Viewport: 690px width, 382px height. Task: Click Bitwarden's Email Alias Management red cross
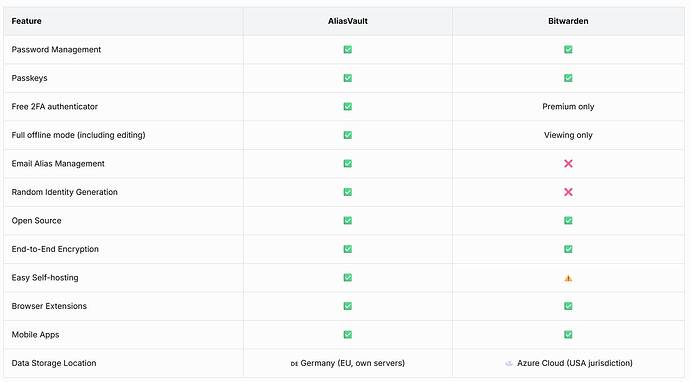pos(568,164)
